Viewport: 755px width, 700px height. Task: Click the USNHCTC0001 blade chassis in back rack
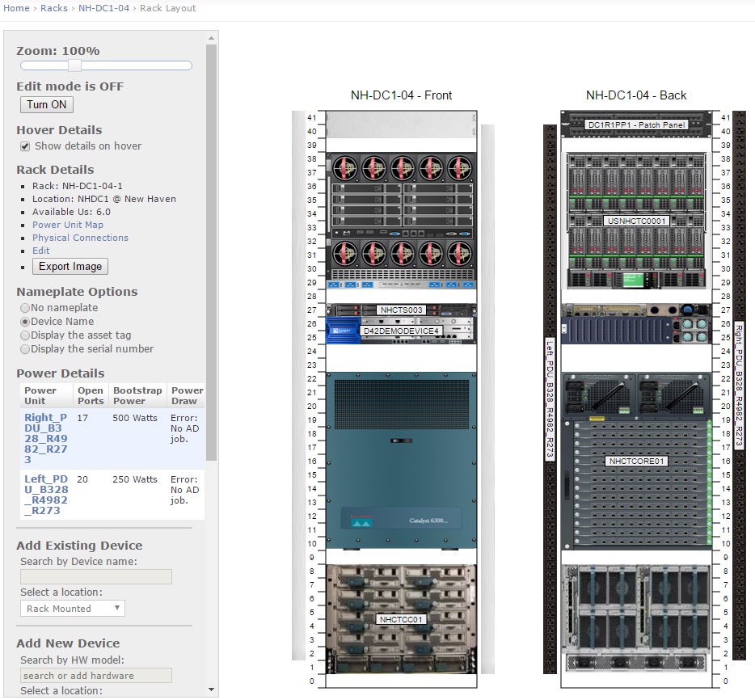[635, 220]
